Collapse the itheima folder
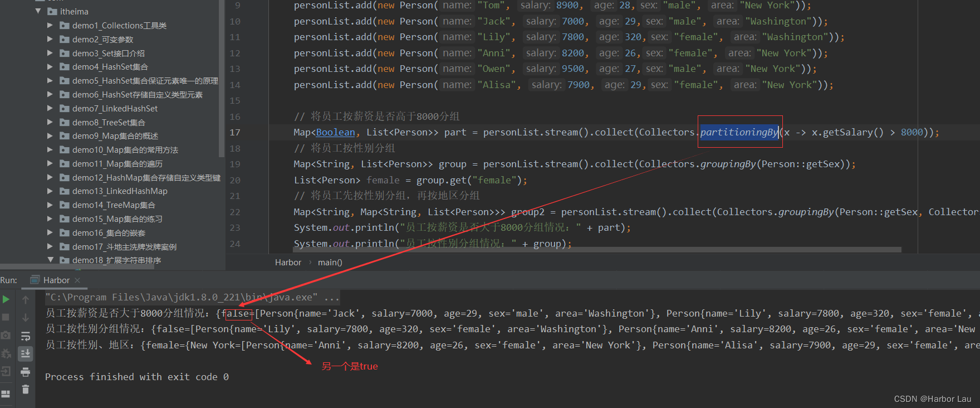The width and height of the screenshot is (980, 408). coord(38,11)
